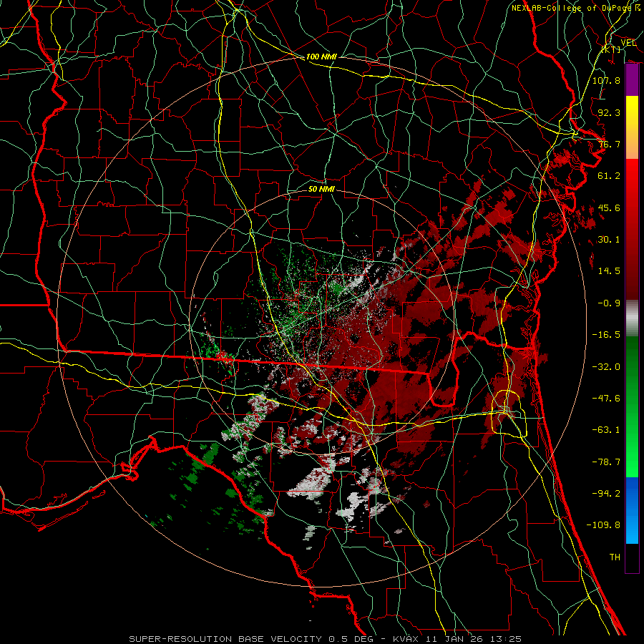Viewport: 644px width, 644px height.
Task: Click the 76.7 velocity scale value
Action: [609, 144]
